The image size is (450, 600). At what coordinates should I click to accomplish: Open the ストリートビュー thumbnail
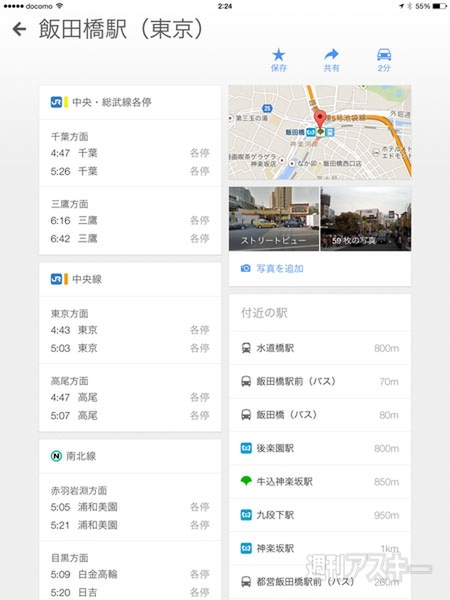pyautogui.click(x=274, y=218)
